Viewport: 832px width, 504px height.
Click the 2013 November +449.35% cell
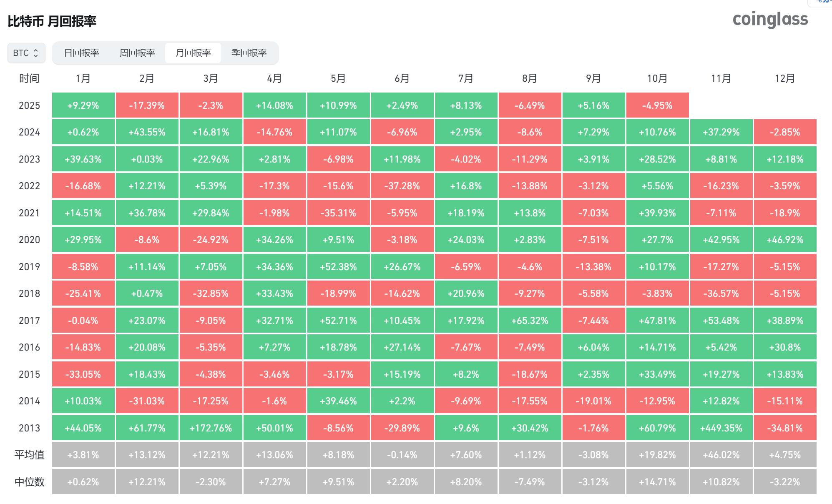(x=721, y=428)
